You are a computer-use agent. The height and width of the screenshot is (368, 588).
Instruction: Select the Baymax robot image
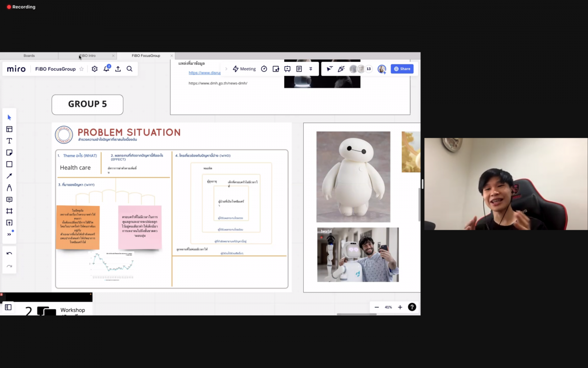click(x=353, y=177)
